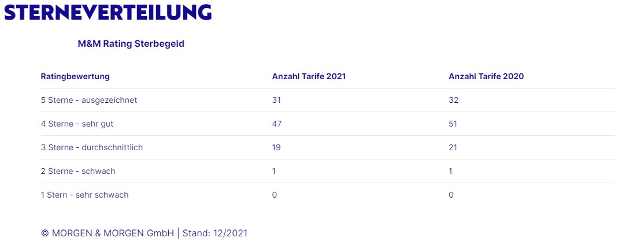Click the value 21 for 3 Sterne 2020
Screen dimensions: 644x245
pos(453,147)
